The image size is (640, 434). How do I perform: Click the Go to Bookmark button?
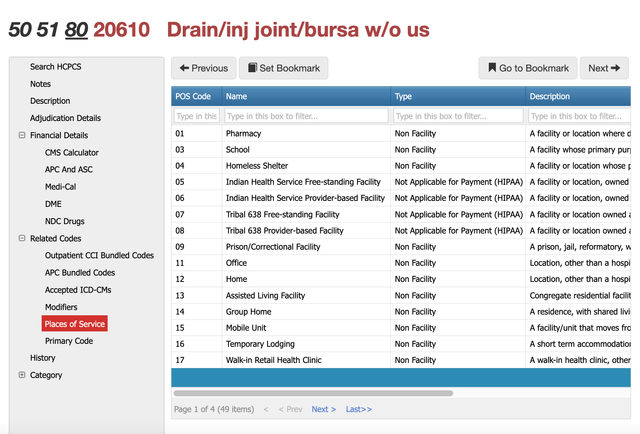click(528, 68)
